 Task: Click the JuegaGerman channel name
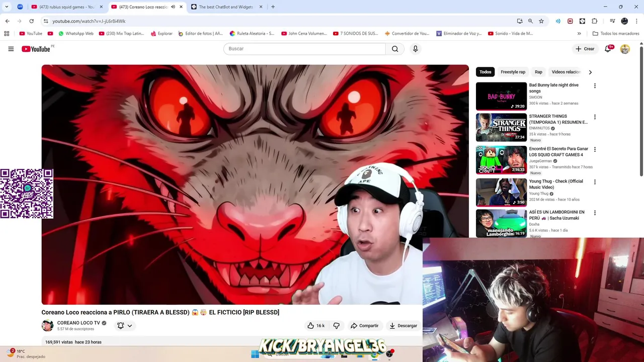click(x=540, y=161)
